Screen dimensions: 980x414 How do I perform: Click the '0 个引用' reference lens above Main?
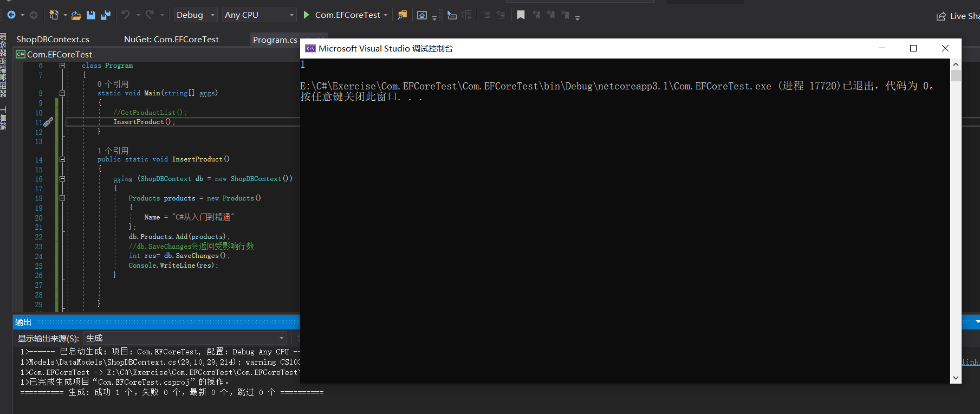point(113,84)
